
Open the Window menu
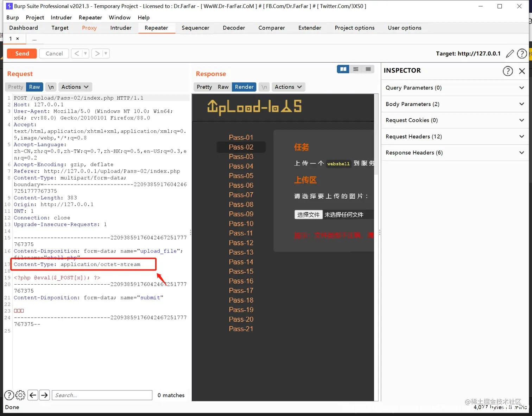[x=120, y=18]
